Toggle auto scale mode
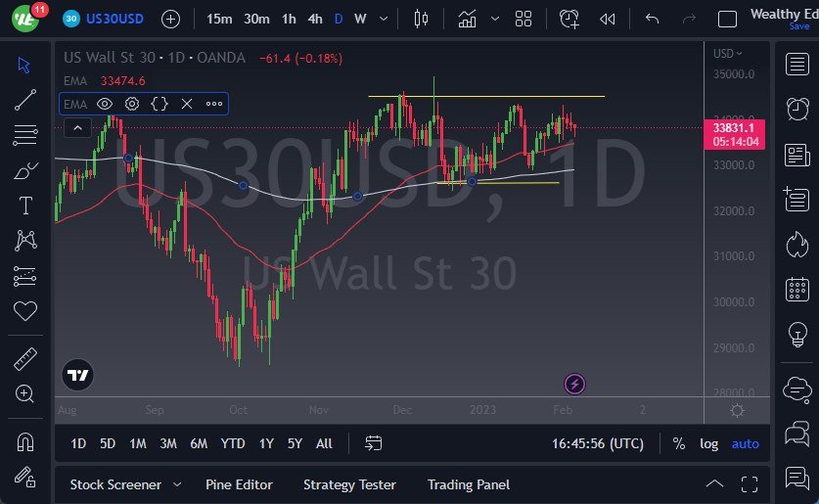Screen dimensions: 819x504 tap(746, 444)
